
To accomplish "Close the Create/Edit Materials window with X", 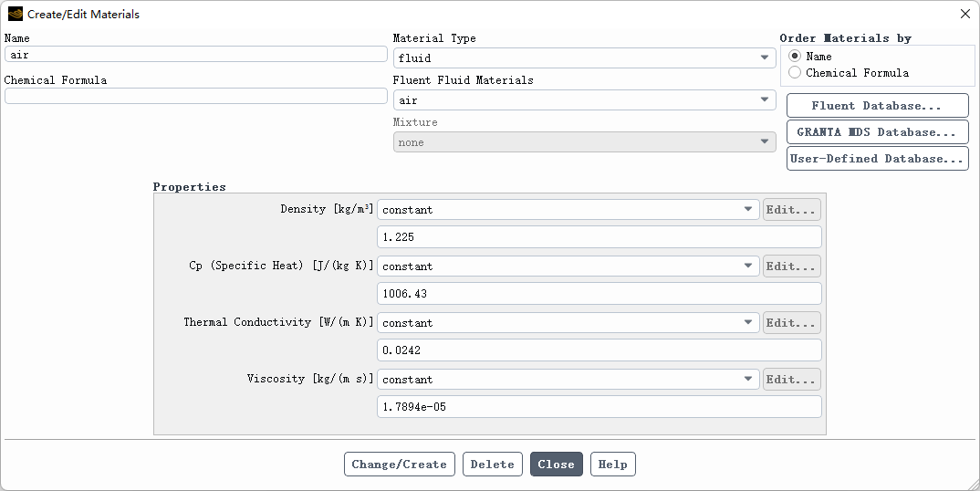I will pos(965,14).
